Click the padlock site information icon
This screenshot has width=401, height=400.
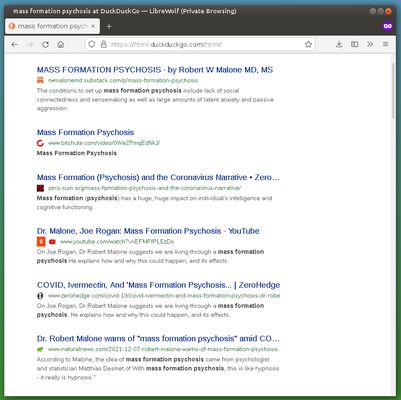[104, 44]
